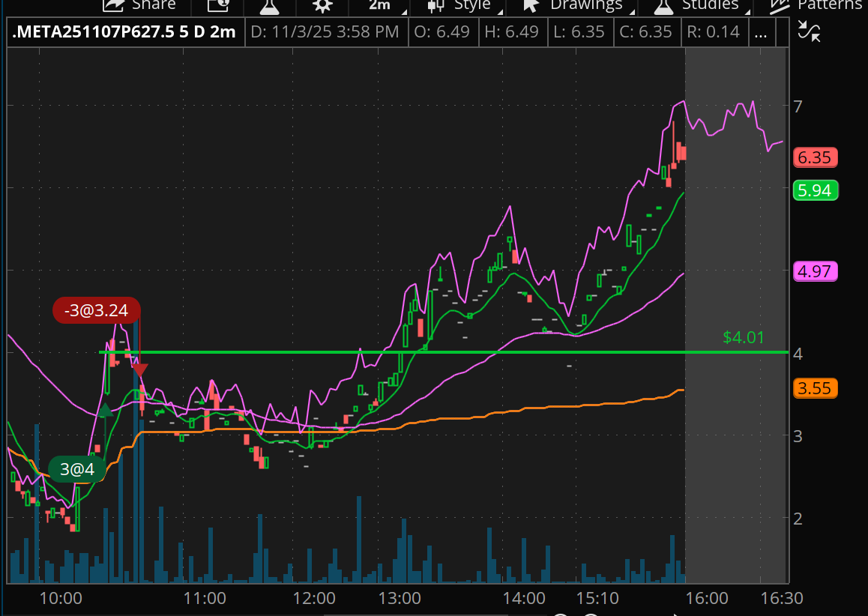868x616 pixels.
Task: Click the 13:00 time axis label
Action: click(400, 598)
